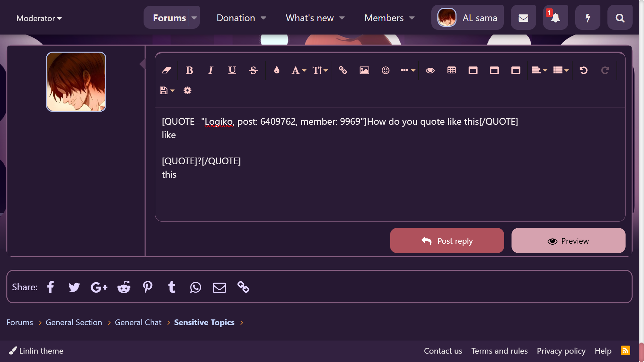Expand the Moderator dropdown
Viewport: 644px width, 362px height.
[39, 18]
